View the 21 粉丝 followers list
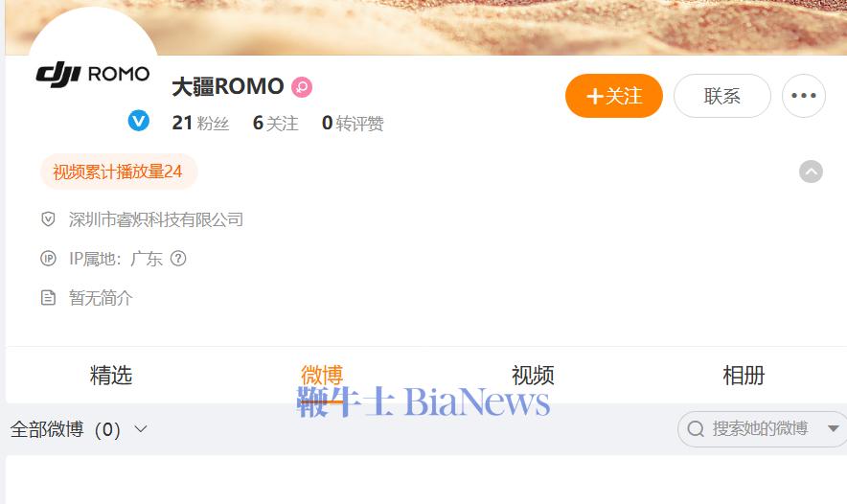The image size is (847, 504). click(x=200, y=124)
